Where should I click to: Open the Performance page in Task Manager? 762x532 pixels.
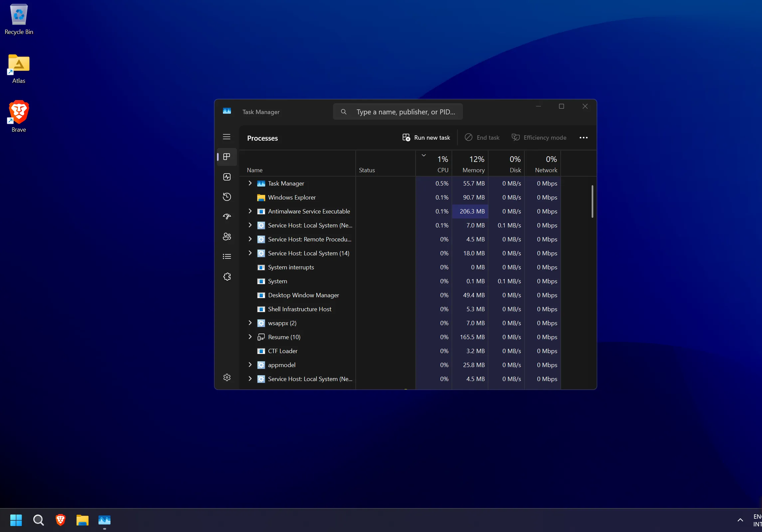click(227, 177)
